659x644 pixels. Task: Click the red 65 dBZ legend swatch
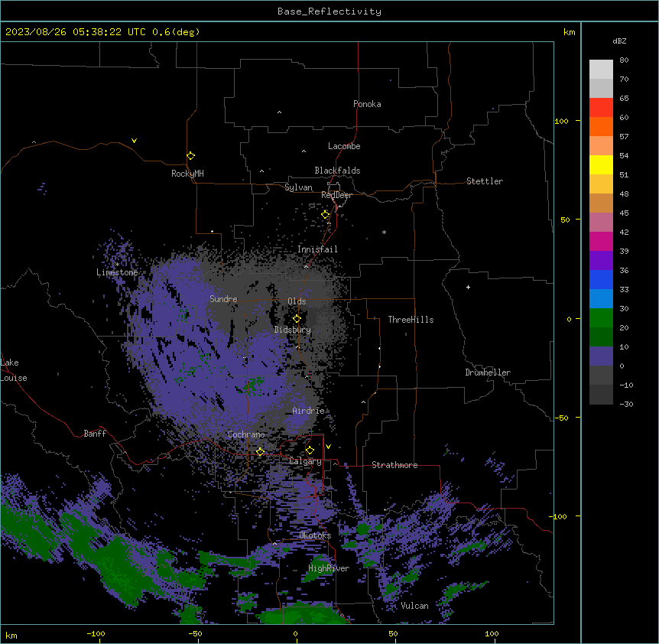point(601,108)
